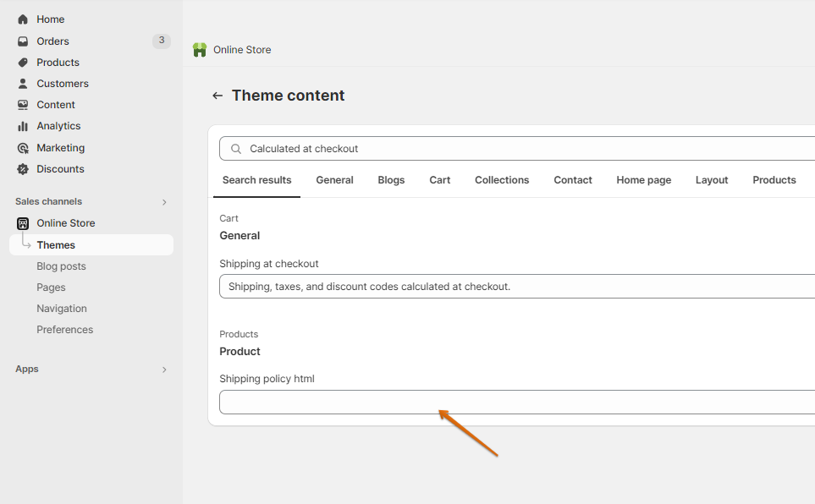This screenshot has height=504, width=815.
Task: Click the Shipping at checkout text field
Action: point(516,287)
